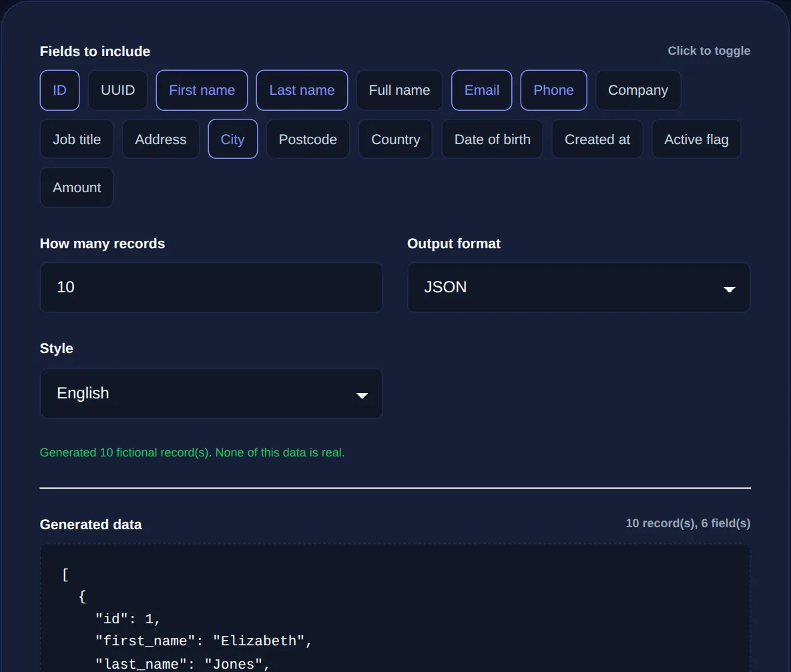Deselect the First name field

(x=202, y=90)
